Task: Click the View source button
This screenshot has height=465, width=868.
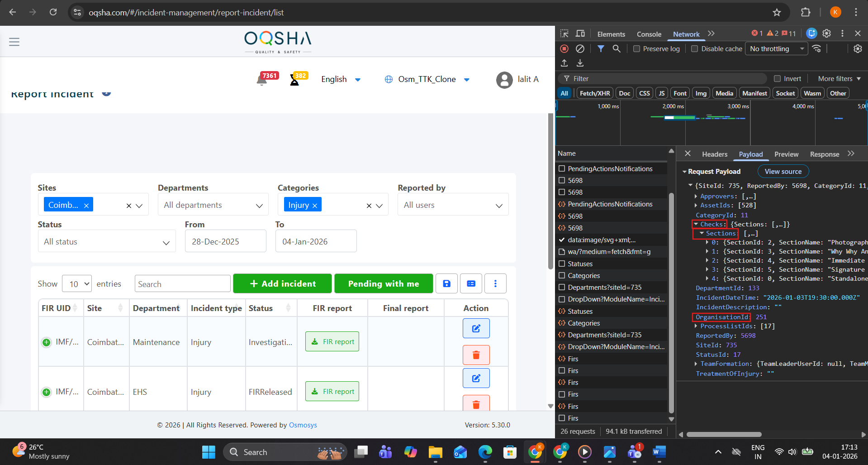Action: [x=783, y=172]
